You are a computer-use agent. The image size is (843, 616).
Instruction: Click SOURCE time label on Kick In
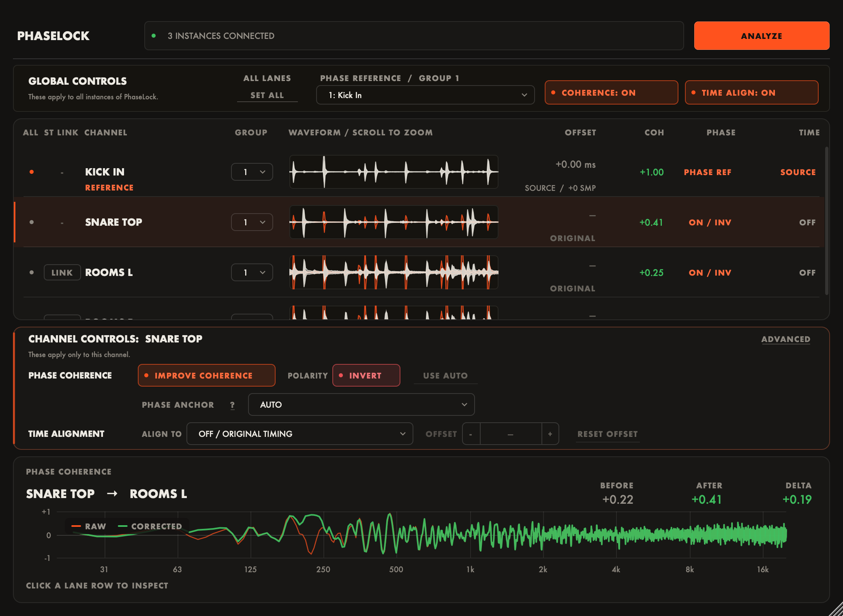pos(798,172)
